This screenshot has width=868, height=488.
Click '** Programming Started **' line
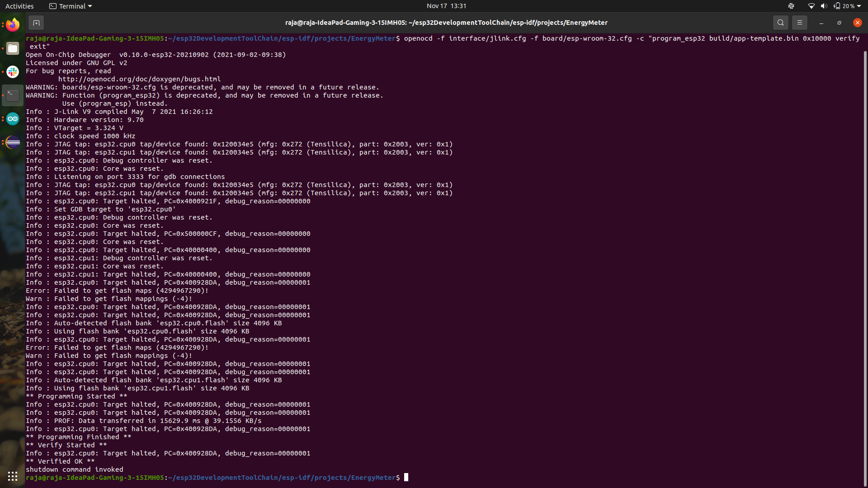(x=76, y=396)
